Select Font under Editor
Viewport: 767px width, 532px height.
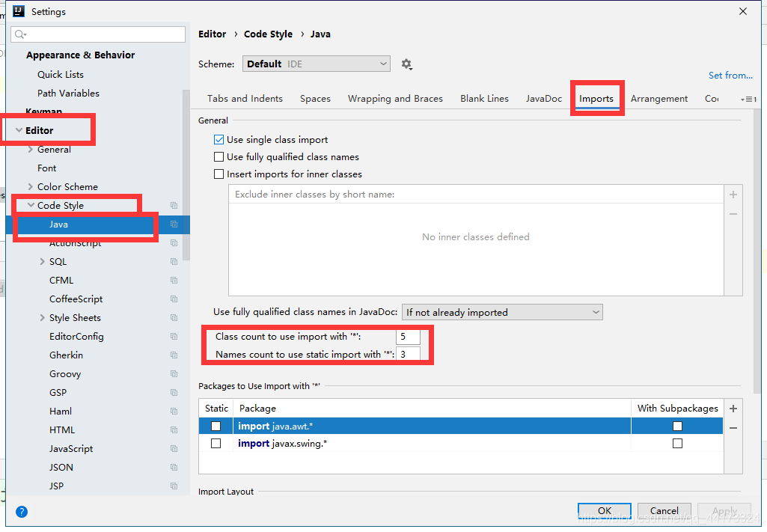pyautogui.click(x=47, y=168)
